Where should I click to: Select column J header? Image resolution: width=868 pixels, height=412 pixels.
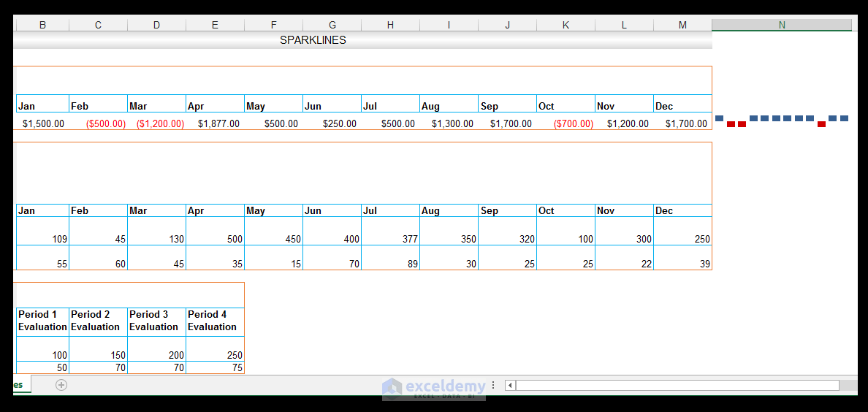(x=507, y=25)
